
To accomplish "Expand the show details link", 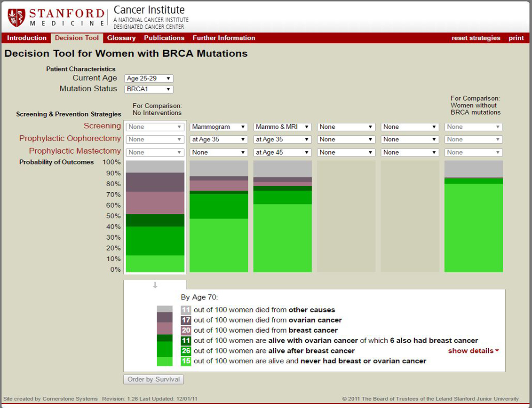I will point(473,351).
